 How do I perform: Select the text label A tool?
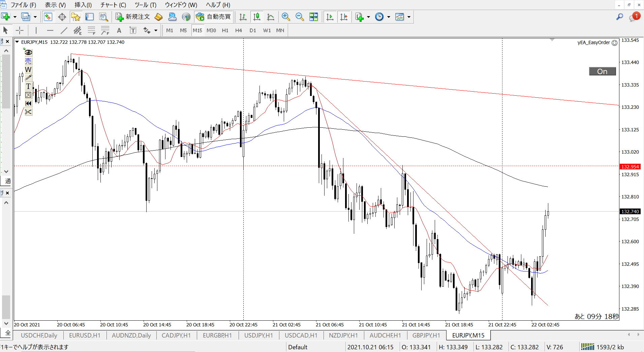point(119,30)
